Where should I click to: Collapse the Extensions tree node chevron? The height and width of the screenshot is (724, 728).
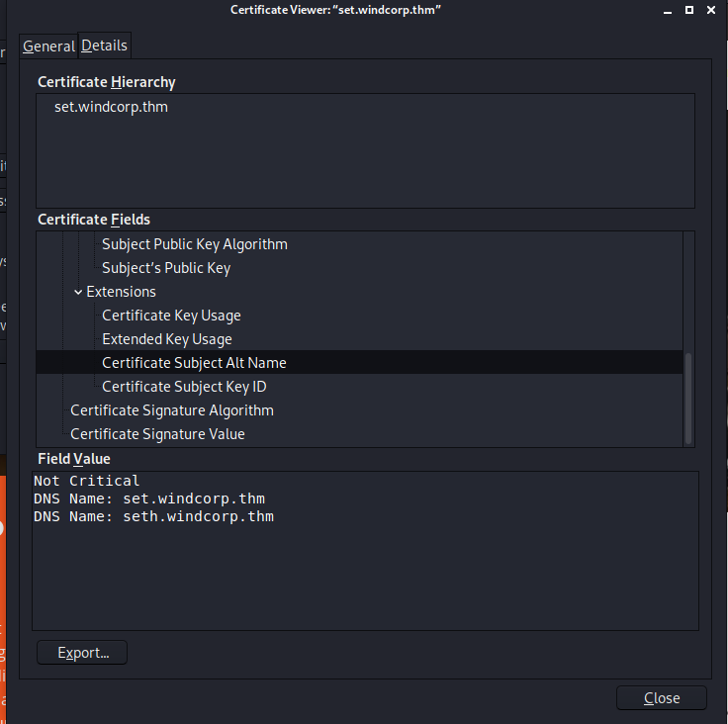point(78,292)
